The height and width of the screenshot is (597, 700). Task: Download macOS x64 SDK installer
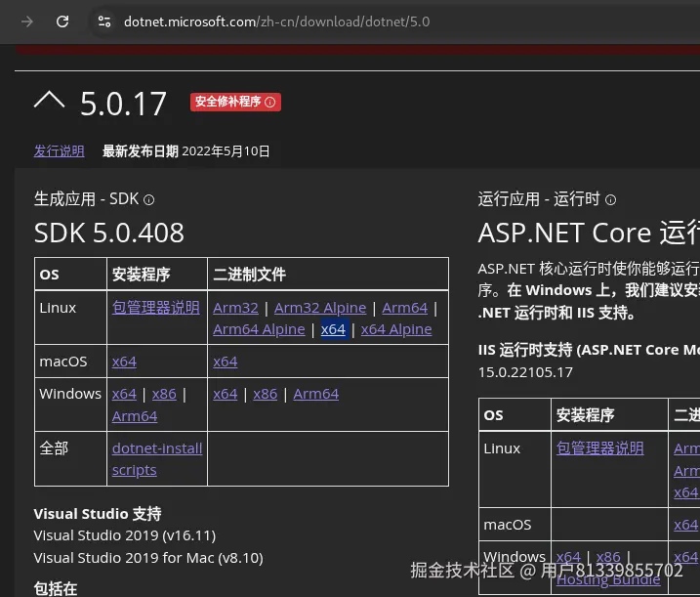click(x=124, y=362)
